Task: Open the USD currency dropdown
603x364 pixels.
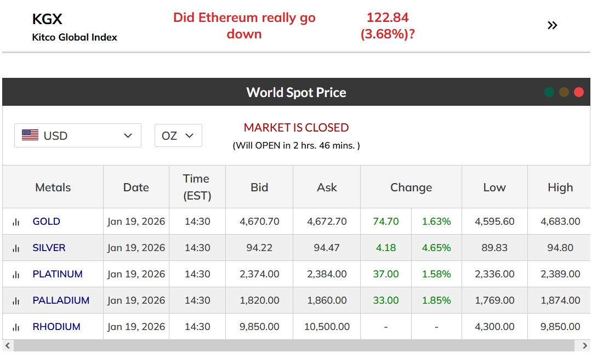Action: pyautogui.click(x=78, y=135)
